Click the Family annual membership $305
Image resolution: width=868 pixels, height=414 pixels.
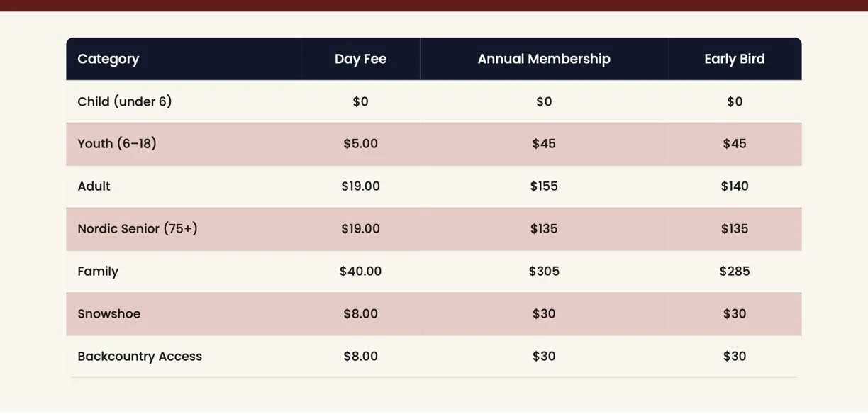point(544,272)
